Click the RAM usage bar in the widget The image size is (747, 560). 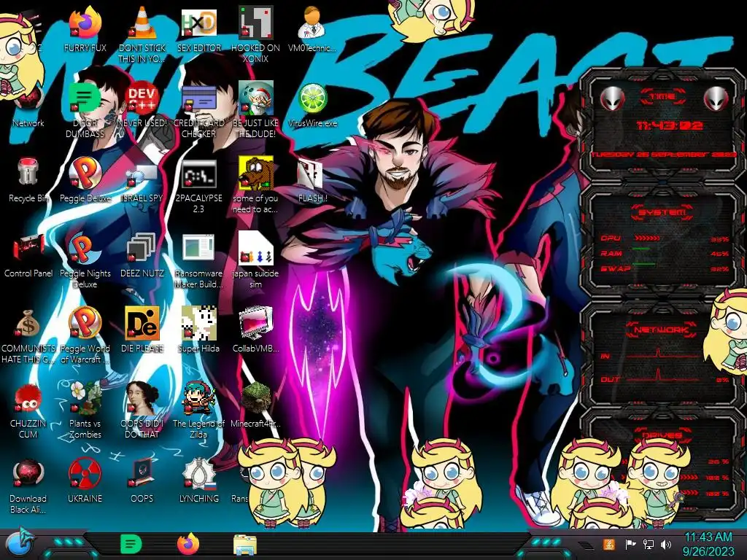click(640, 249)
